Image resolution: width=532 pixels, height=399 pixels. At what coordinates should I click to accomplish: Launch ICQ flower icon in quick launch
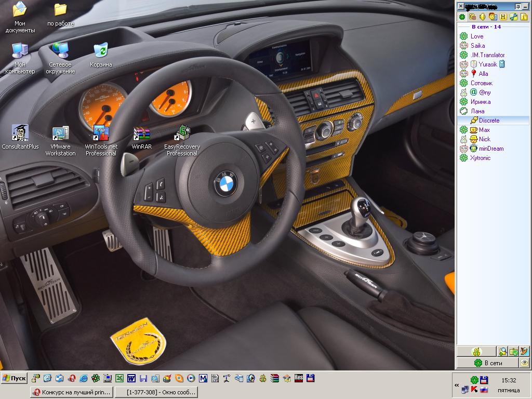point(96,378)
